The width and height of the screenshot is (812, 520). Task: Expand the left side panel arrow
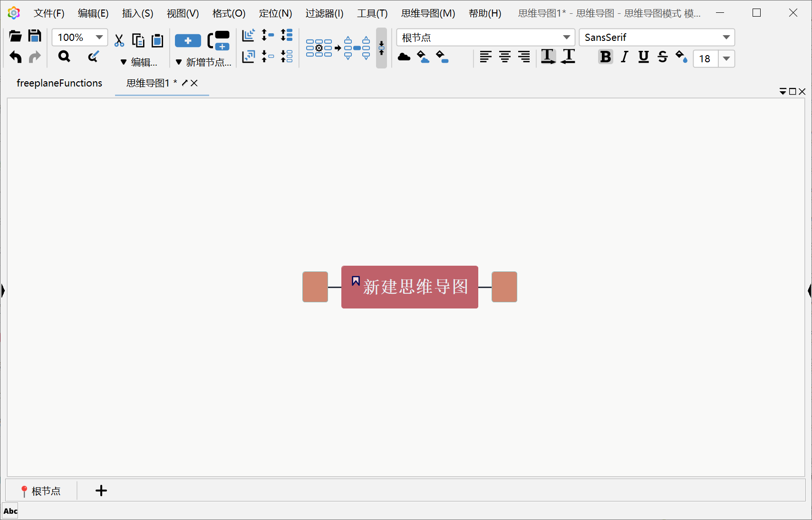coord(3,290)
